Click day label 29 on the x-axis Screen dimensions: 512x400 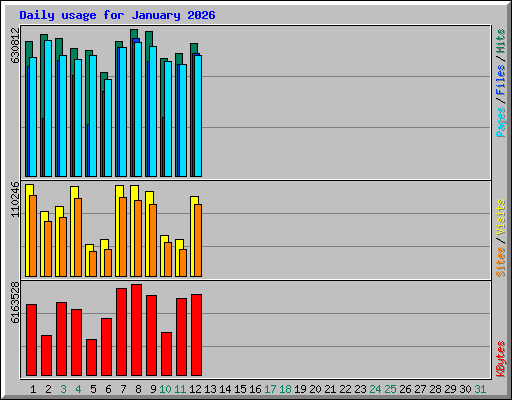450,389
